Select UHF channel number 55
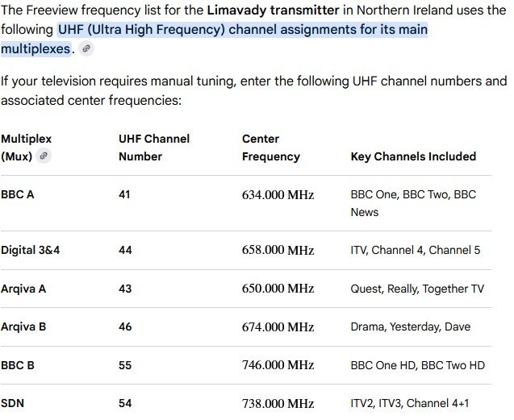Screen dimensions: 514x420 point(125,365)
